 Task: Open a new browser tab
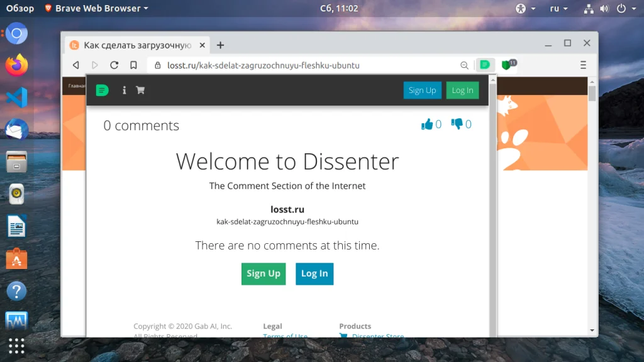pos(221,45)
